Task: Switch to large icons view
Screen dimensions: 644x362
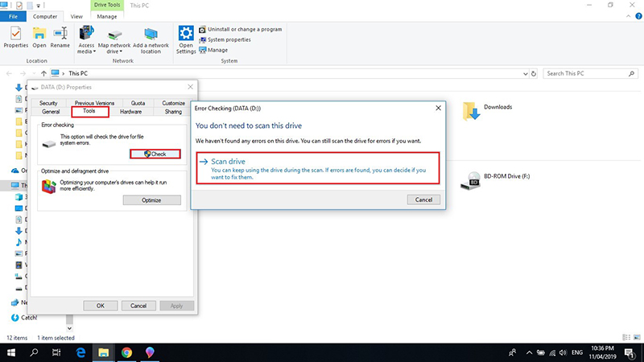Action: [637, 337]
